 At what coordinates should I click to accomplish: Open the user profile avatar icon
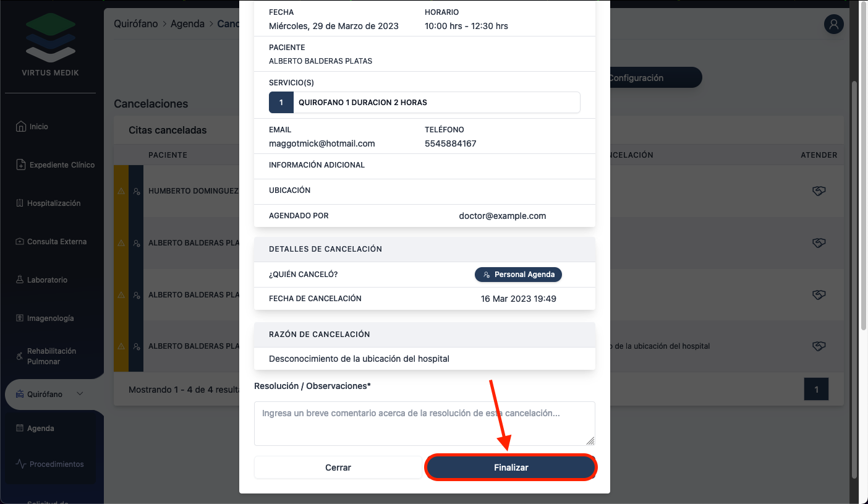(x=833, y=24)
